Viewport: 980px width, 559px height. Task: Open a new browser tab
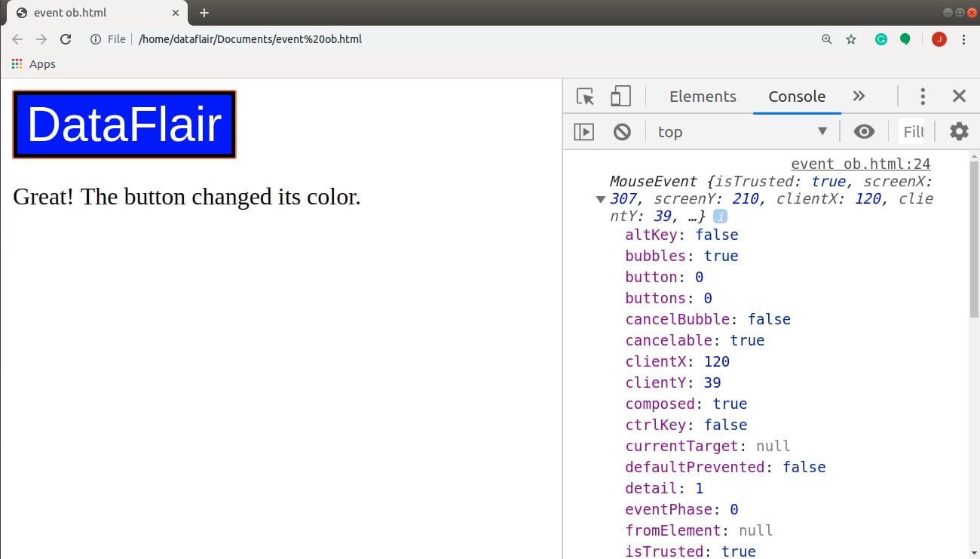coord(204,12)
